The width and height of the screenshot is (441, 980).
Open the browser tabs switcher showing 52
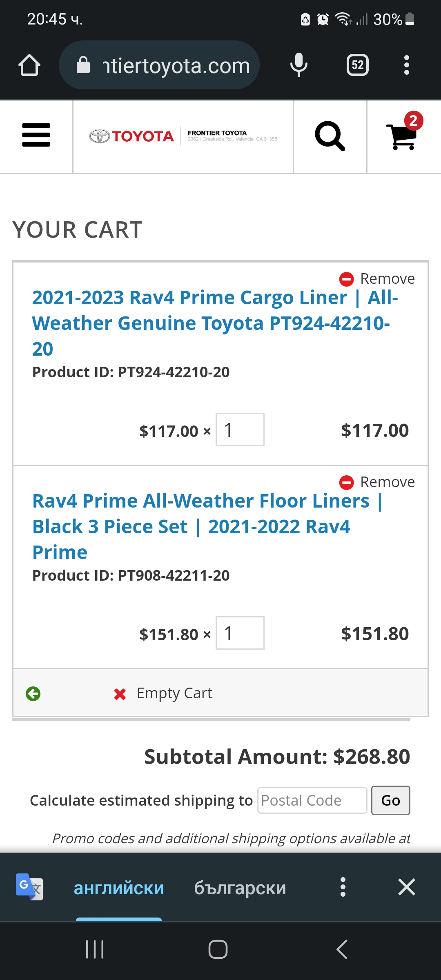point(357,65)
